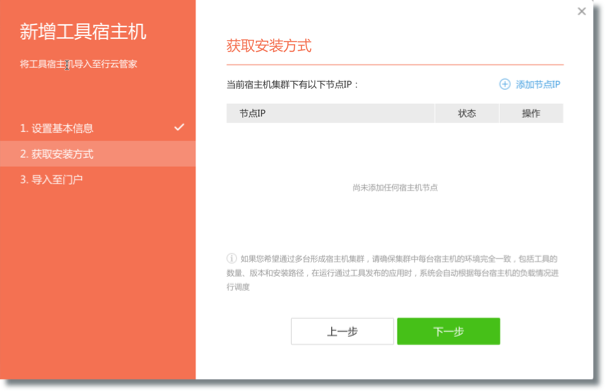605x391 pixels.
Task: Select step 1. 设置基本信息
Action: point(98,128)
